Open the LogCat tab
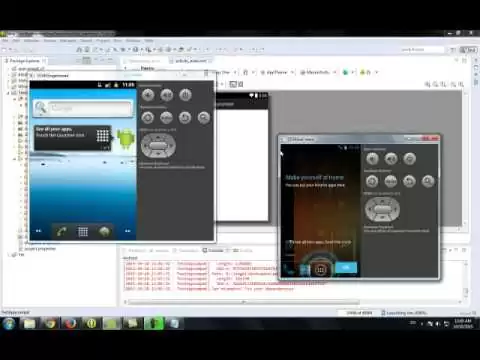The height and width of the screenshot is (360, 480). pyautogui.click(x=243, y=250)
